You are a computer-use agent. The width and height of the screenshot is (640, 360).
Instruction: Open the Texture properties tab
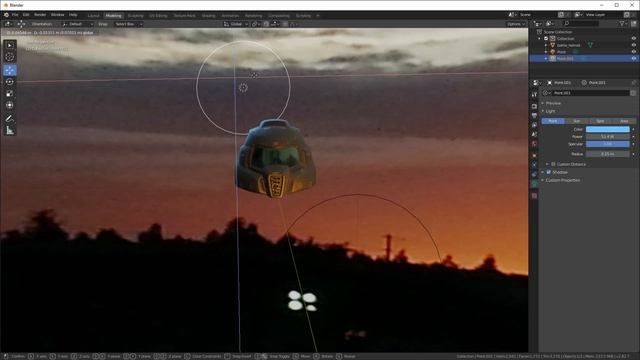point(534,196)
